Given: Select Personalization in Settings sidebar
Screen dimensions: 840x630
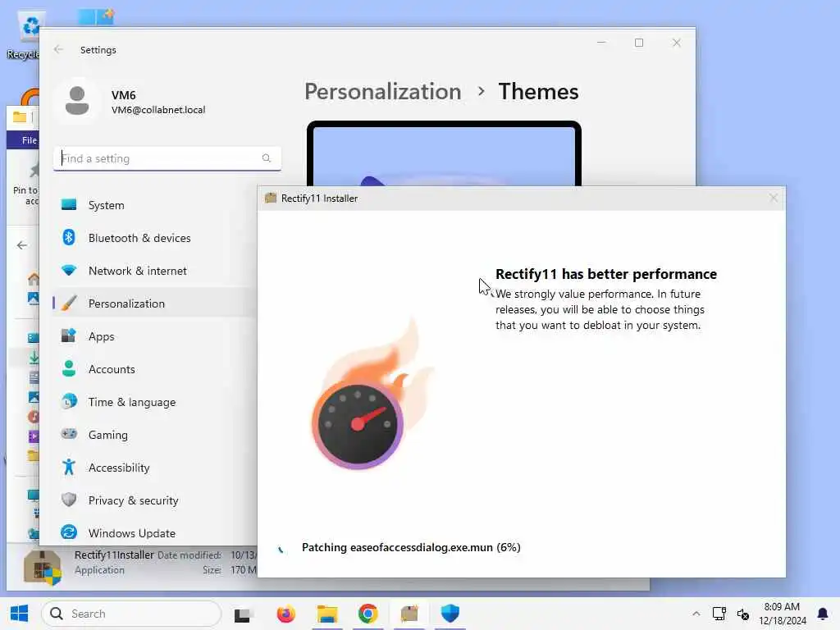Looking at the screenshot, I should (x=155, y=304).
